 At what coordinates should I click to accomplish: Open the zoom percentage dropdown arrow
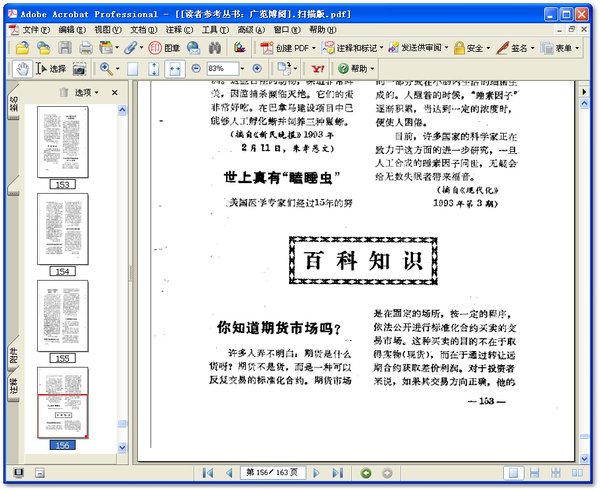pyautogui.click(x=242, y=69)
